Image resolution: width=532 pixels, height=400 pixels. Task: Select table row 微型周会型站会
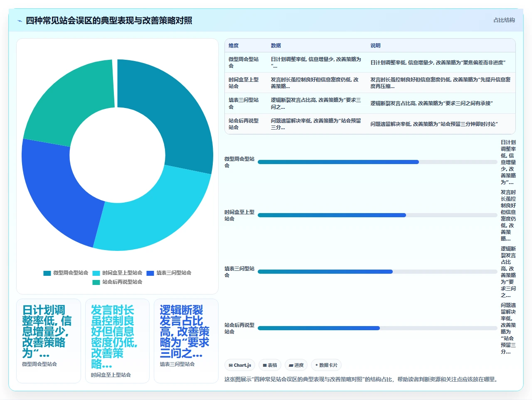[370, 62]
